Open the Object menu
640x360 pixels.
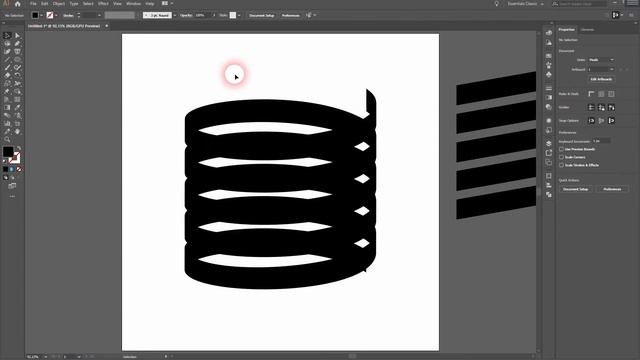click(x=58, y=4)
